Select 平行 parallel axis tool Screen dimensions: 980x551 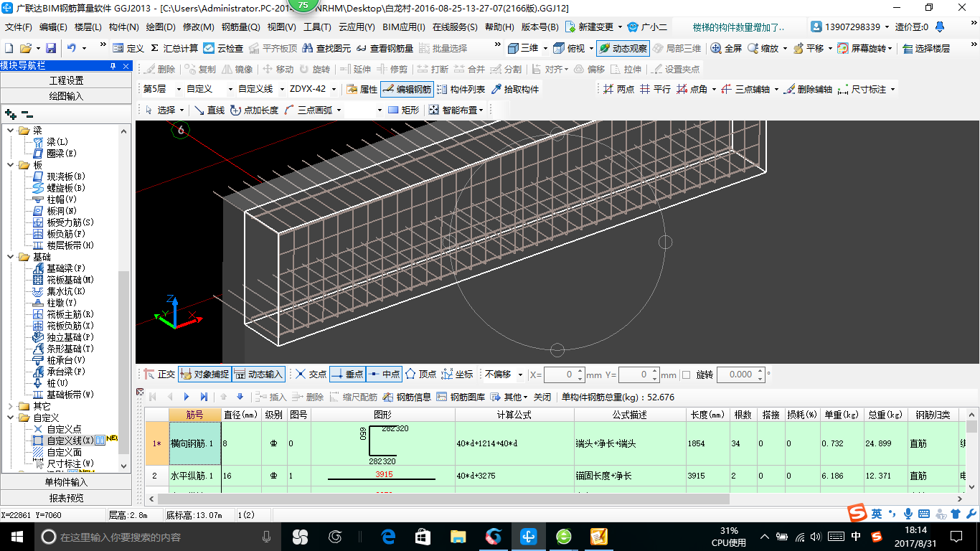(x=656, y=90)
